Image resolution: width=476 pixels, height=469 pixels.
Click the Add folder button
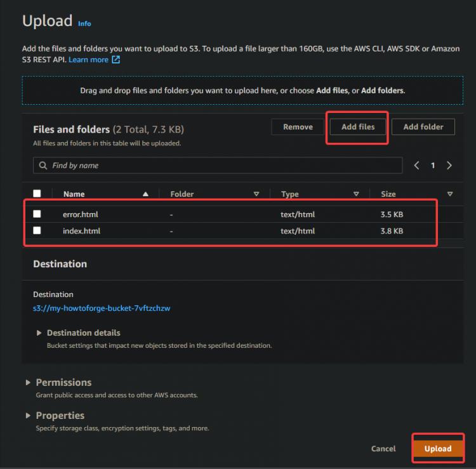coord(423,127)
